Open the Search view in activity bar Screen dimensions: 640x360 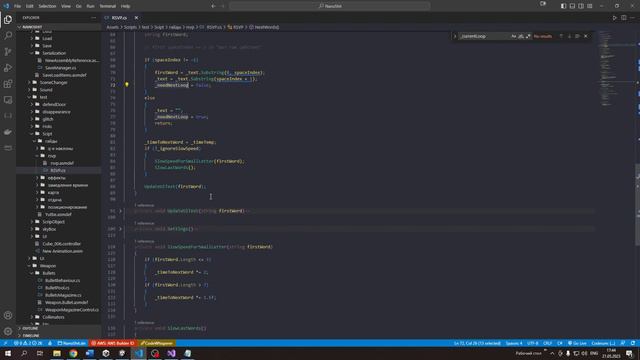coord(8,36)
